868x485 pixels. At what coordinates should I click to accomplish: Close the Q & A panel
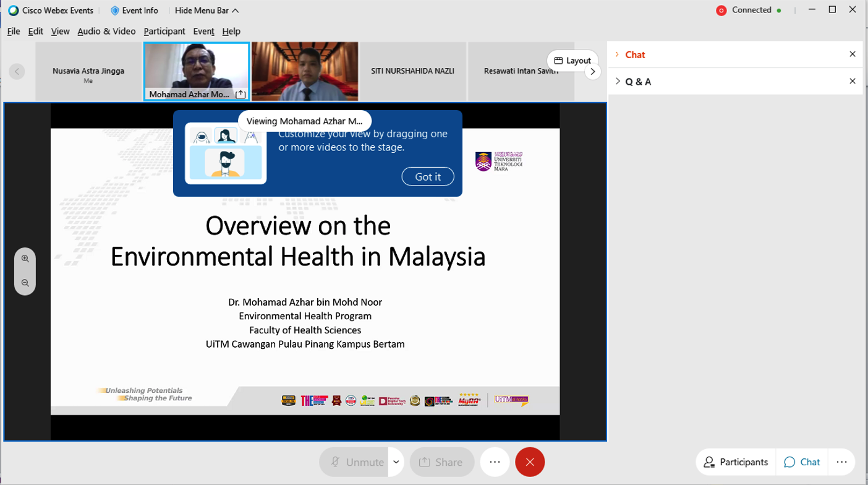[853, 81]
